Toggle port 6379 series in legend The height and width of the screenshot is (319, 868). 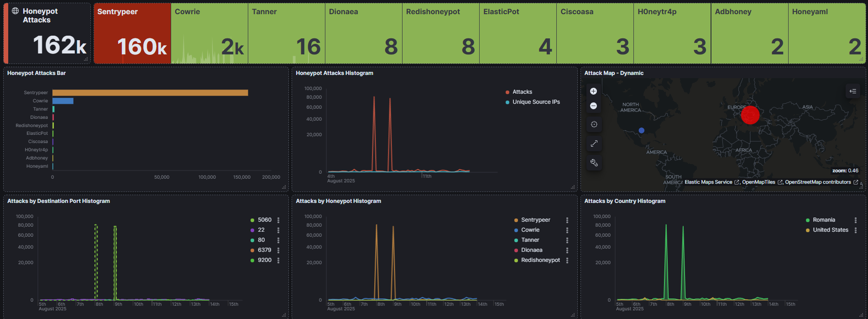tap(265, 250)
